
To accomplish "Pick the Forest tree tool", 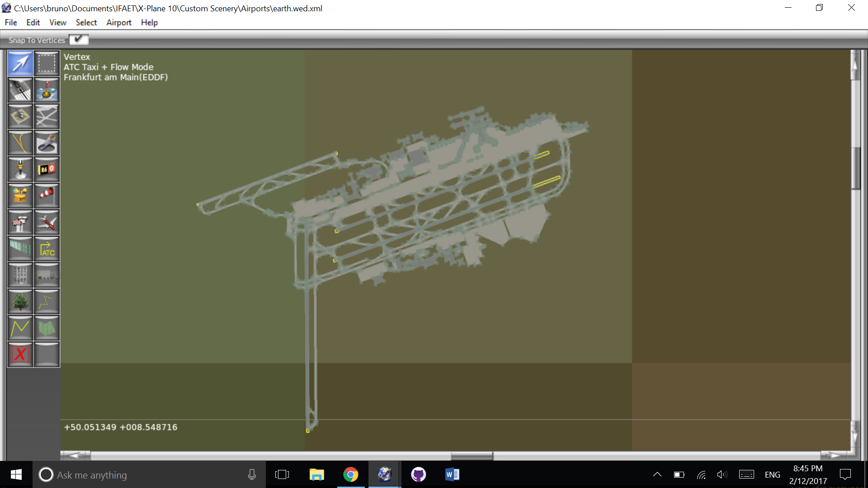I will pos(20,302).
